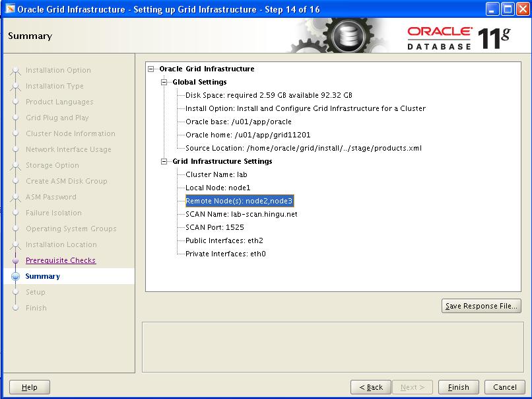This screenshot has width=532, height=399.
Task: Collapse the Oracle Grid Infrastructure root node
Action: 151,69
